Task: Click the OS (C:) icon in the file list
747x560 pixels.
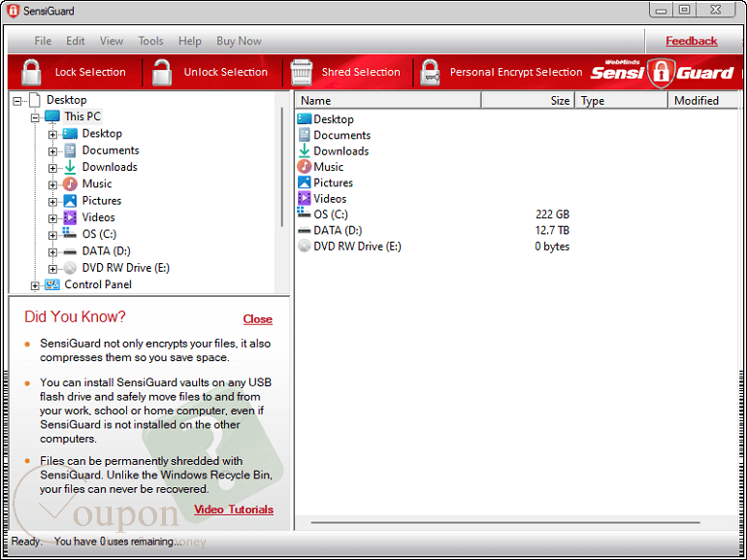Action: 304,214
